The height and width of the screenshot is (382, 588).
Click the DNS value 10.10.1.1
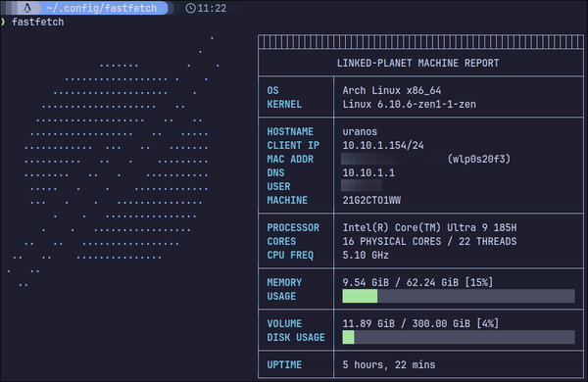tap(368, 172)
